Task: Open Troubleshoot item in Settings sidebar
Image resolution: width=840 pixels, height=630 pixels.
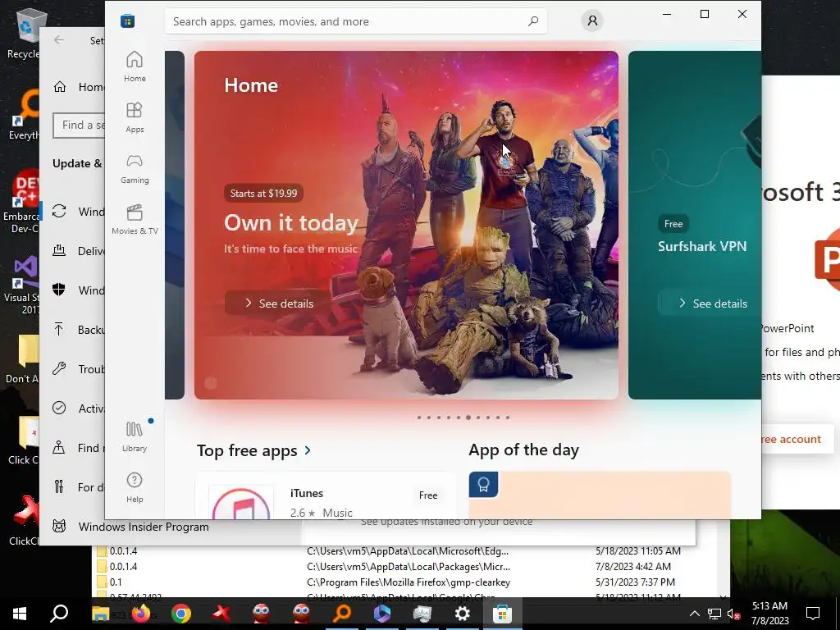Action: 73,369
